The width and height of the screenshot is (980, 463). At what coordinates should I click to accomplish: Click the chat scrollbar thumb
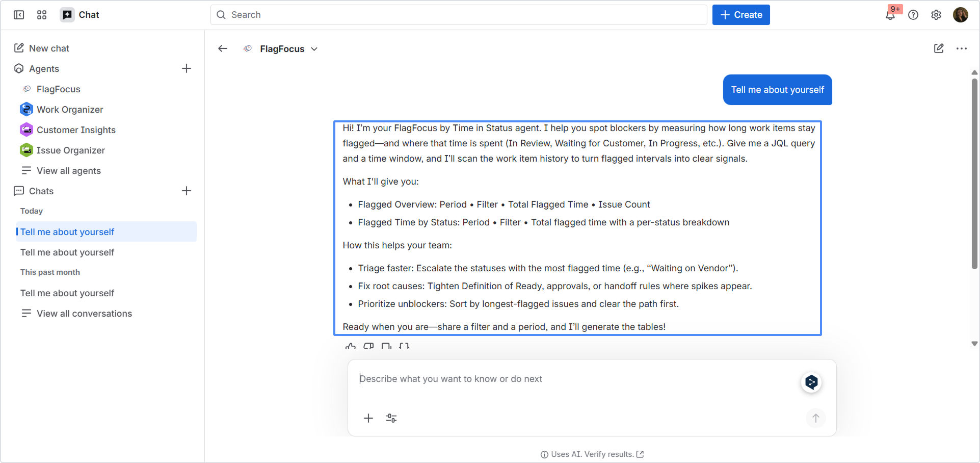(x=974, y=173)
